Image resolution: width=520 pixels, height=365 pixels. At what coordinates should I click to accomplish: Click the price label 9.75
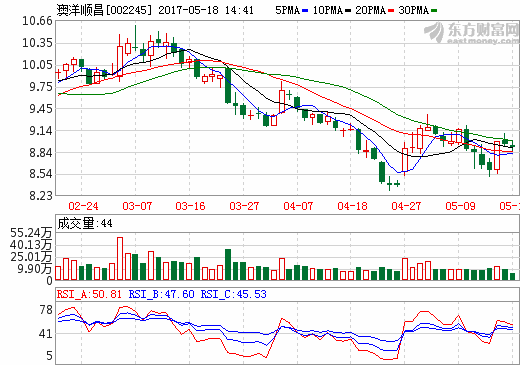pyautogui.click(x=41, y=87)
